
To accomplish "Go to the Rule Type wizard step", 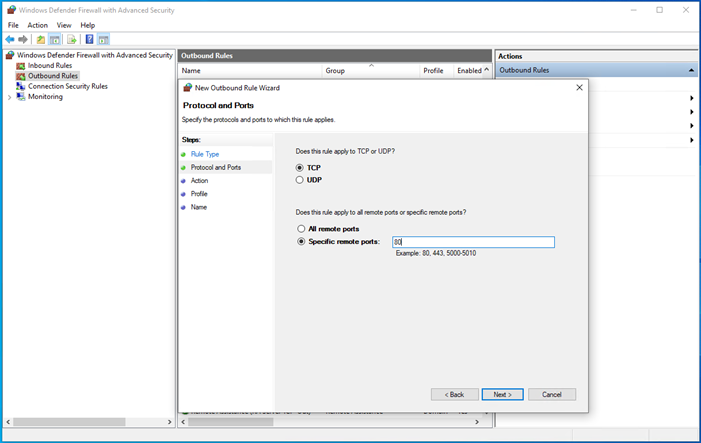I will (205, 154).
